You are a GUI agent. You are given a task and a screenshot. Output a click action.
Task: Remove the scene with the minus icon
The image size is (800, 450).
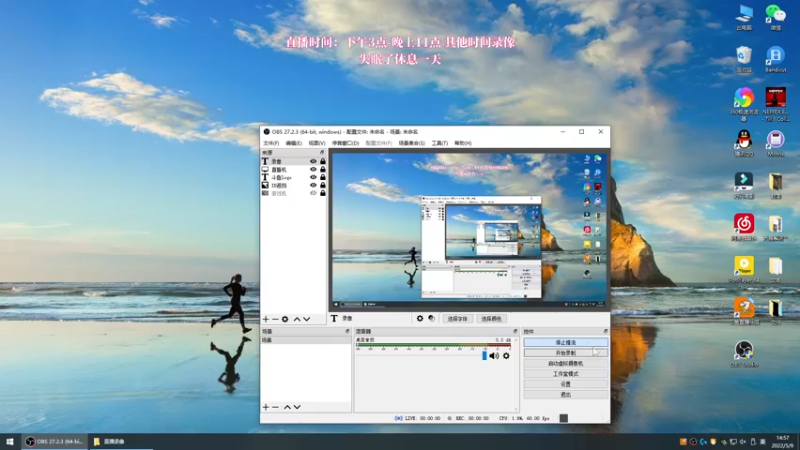pyautogui.click(x=275, y=407)
